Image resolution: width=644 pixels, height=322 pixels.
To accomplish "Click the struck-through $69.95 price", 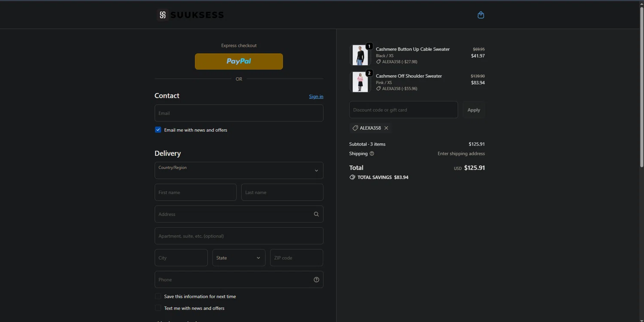I will [x=479, y=49].
